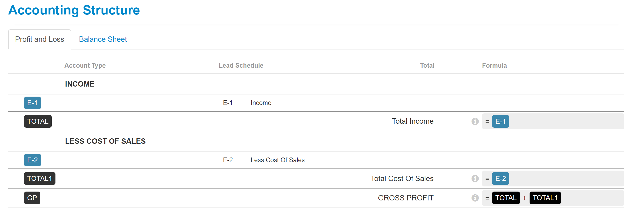Image resolution: width=644 pixels, height=210 pixels.
Task: Click the info icon beside GROSS PROFIT
Action: [x=475, y=198]
